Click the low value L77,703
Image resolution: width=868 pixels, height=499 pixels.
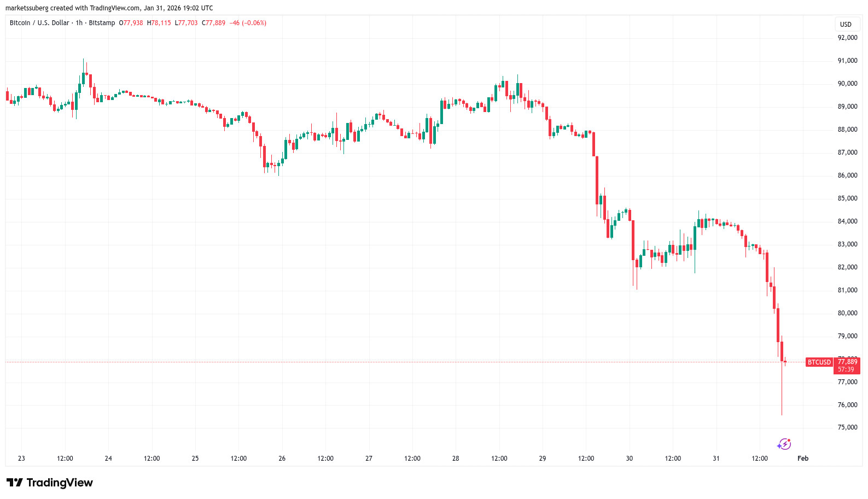pos(186,23)
